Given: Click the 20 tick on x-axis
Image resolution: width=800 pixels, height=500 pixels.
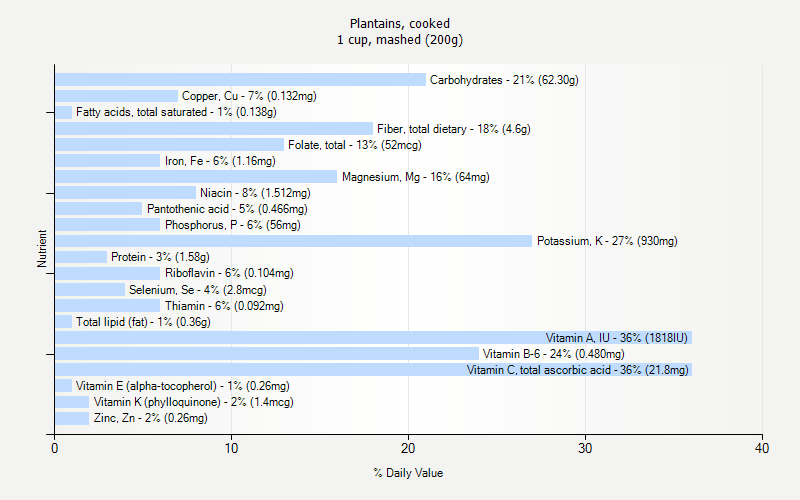Looking at the screenshot, I should [408, 448].
